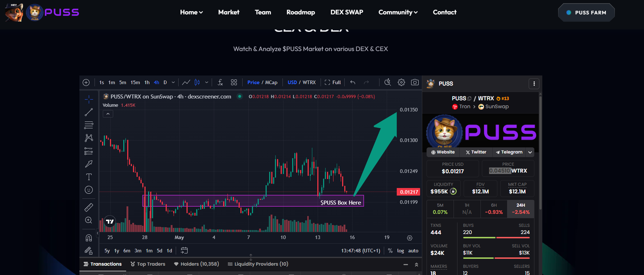Open the go-to-date calendar icon

pos(184,251)
